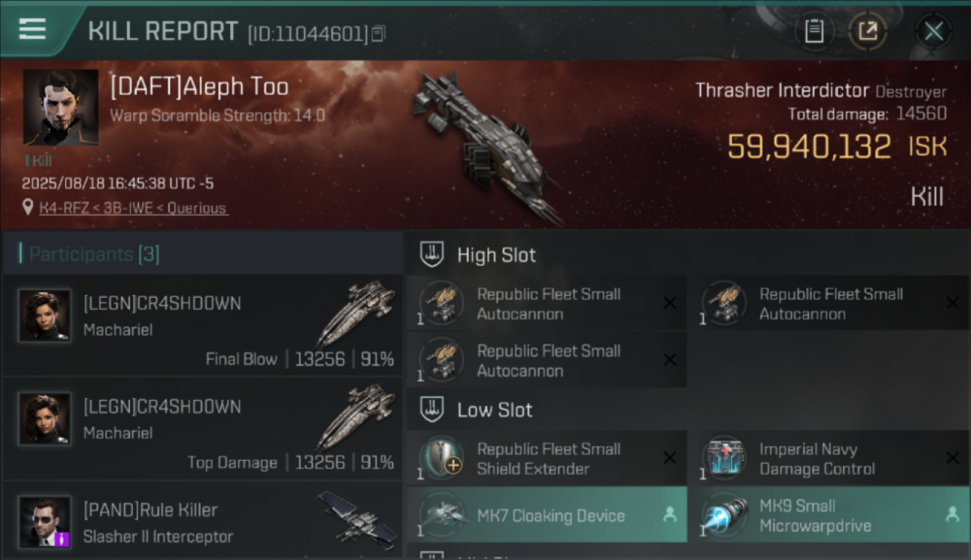The height and width of the screenshot is (560, 971).
Task: Click the first Republic Fleet Small Autocannon
Action: pyautogui.click(x=547, y=304)
